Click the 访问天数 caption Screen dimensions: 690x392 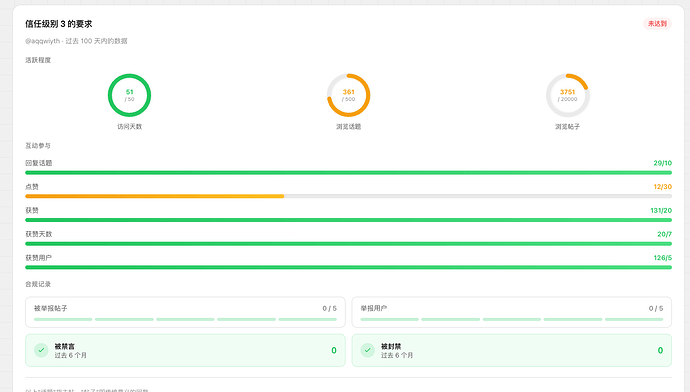(129, 127)
